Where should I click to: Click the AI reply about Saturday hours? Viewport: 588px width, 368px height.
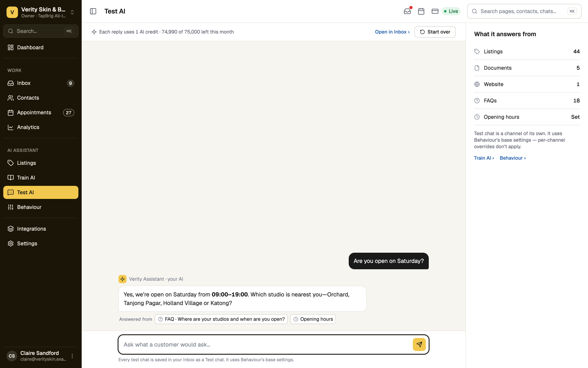242,299
